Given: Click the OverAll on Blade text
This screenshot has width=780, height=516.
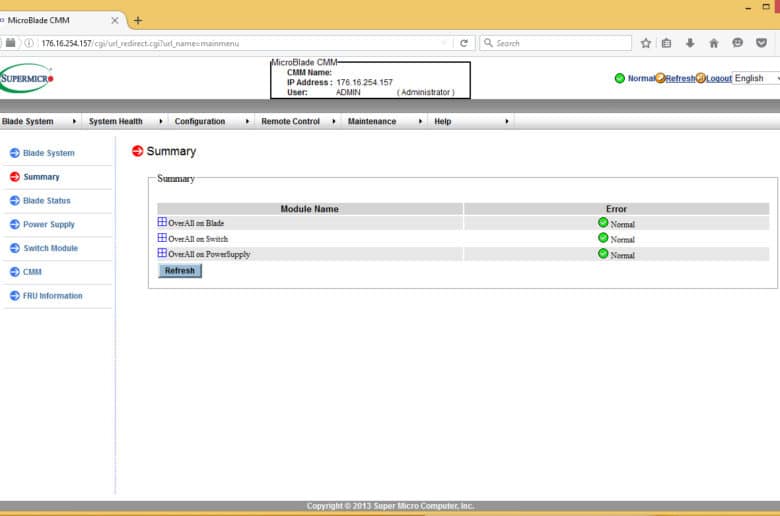Looking at the screenshot, I should (196, 223).
